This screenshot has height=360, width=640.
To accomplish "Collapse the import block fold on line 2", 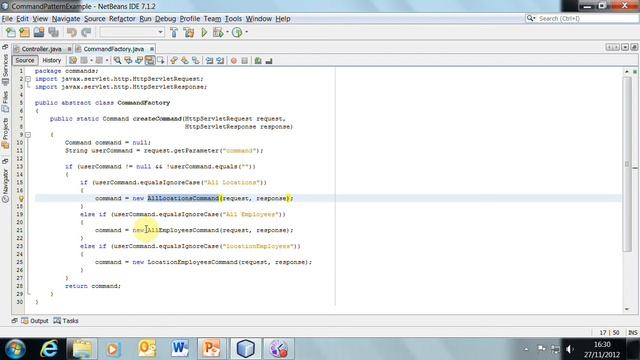I will coord(28,79).
